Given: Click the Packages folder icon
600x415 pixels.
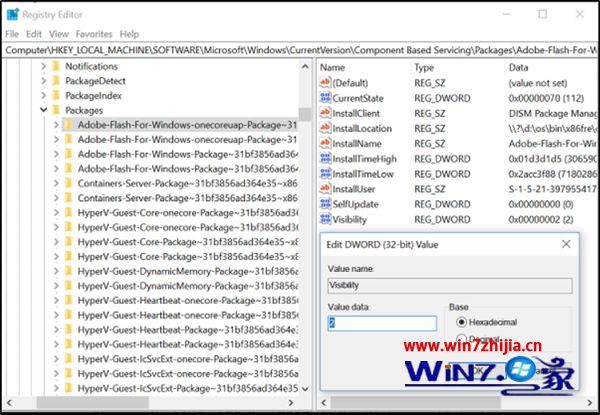Looking at the screenshot, I should [x=56, y=110].
